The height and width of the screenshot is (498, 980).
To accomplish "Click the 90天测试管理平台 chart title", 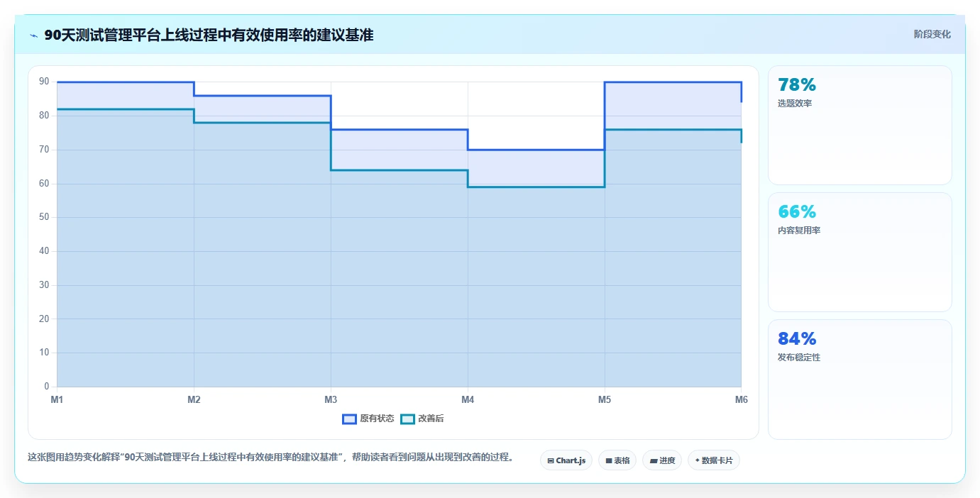I will click(x=209, y=35).
